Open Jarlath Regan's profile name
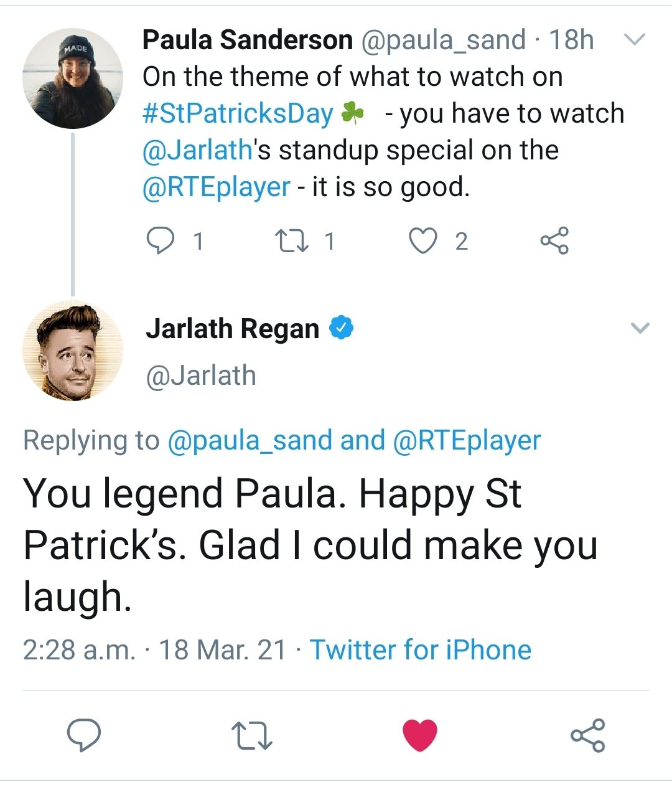The image size is (672, 797). (232, 329)
